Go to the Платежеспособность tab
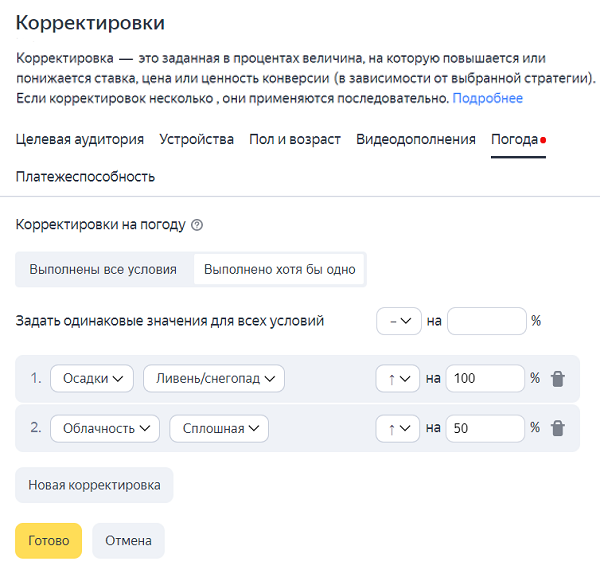Image resolution: width=600 pixels, height=577 pixels. [85, 177]
